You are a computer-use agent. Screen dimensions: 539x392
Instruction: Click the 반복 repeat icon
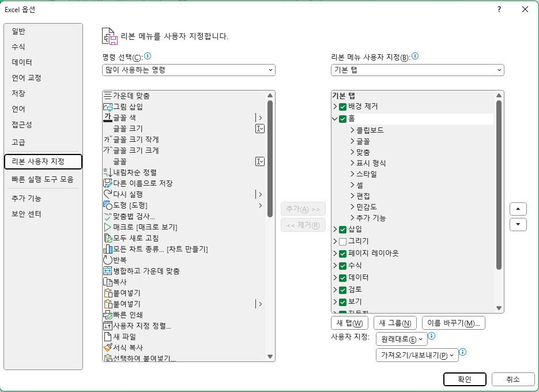click(108, 260)
